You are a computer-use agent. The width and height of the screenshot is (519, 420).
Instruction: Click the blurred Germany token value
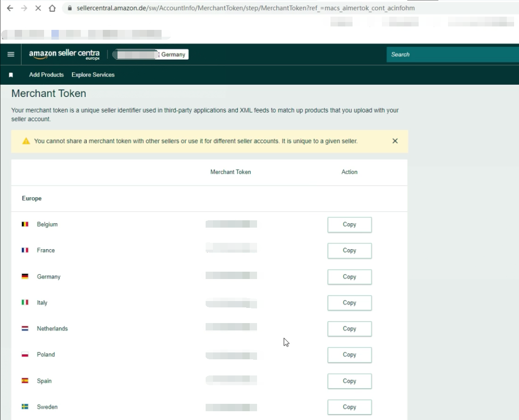click(232, 276)
